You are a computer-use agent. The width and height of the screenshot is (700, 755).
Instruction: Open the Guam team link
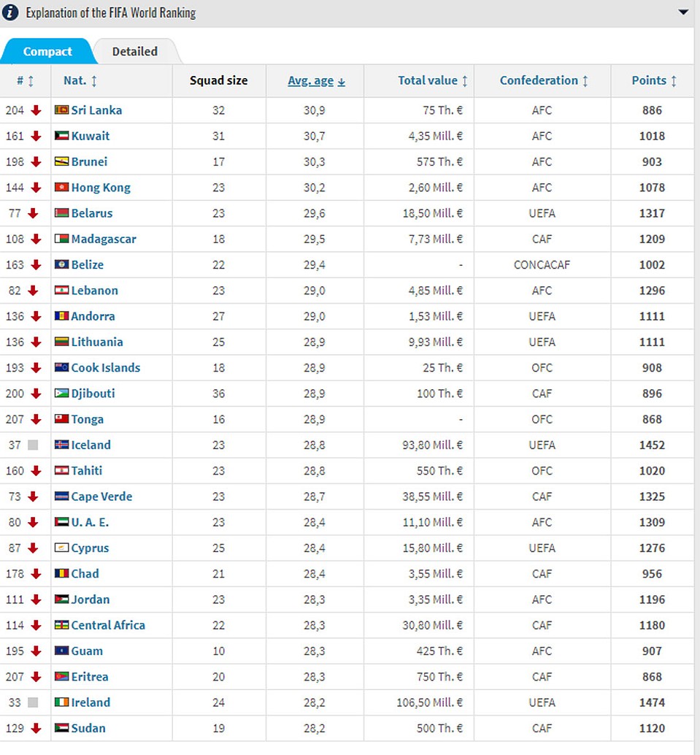87,651
